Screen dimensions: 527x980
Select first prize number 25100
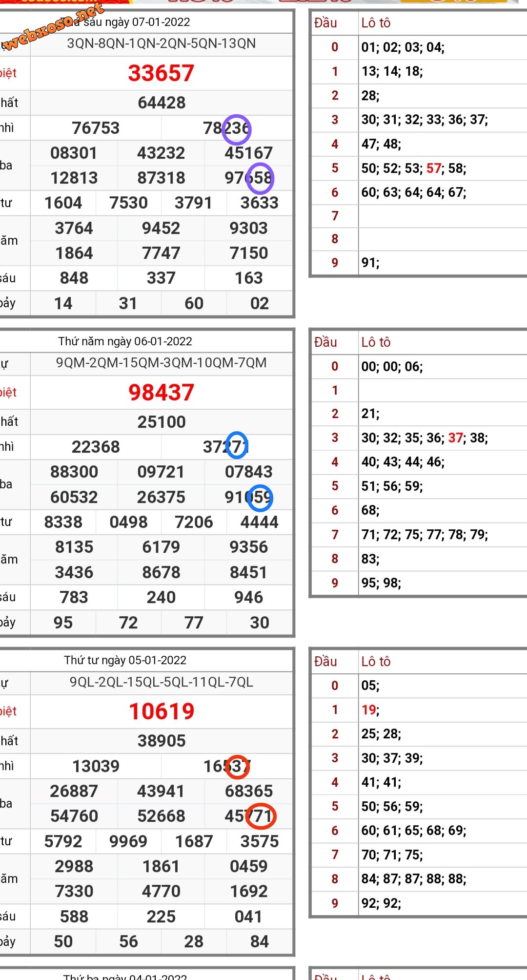click(162, 422)
